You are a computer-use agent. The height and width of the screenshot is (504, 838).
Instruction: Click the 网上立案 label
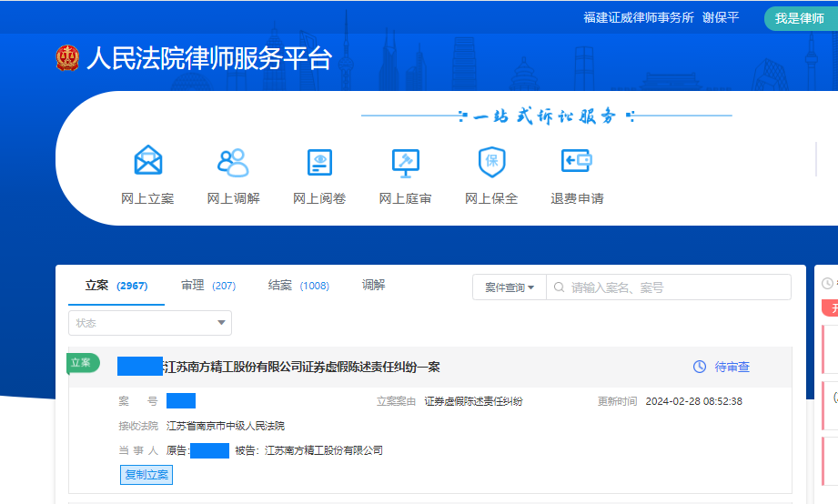tap(147, 198)
